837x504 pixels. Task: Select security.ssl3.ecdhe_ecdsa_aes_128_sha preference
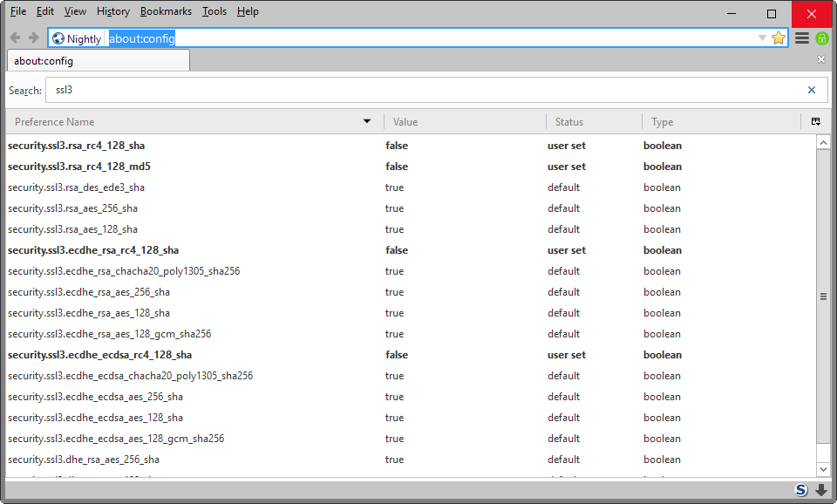pyautogui.click(x=95, y=418)
